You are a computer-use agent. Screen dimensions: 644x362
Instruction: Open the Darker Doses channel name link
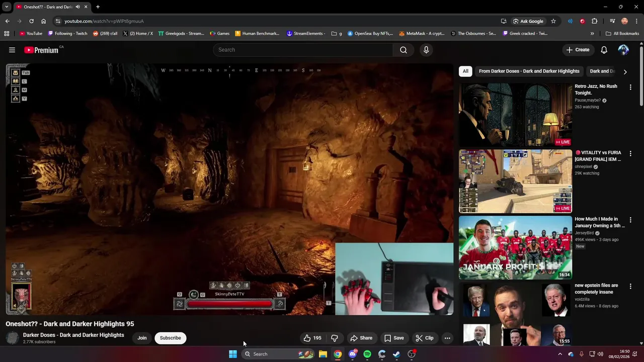coord(73,335)
